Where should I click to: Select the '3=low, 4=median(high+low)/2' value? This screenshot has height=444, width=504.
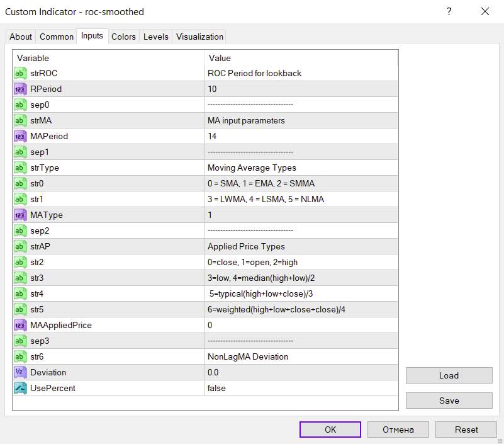[261, 278]
